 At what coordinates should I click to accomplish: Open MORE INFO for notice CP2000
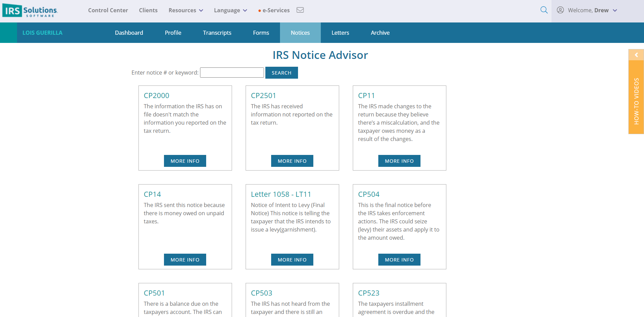click(x=185, y=161)
